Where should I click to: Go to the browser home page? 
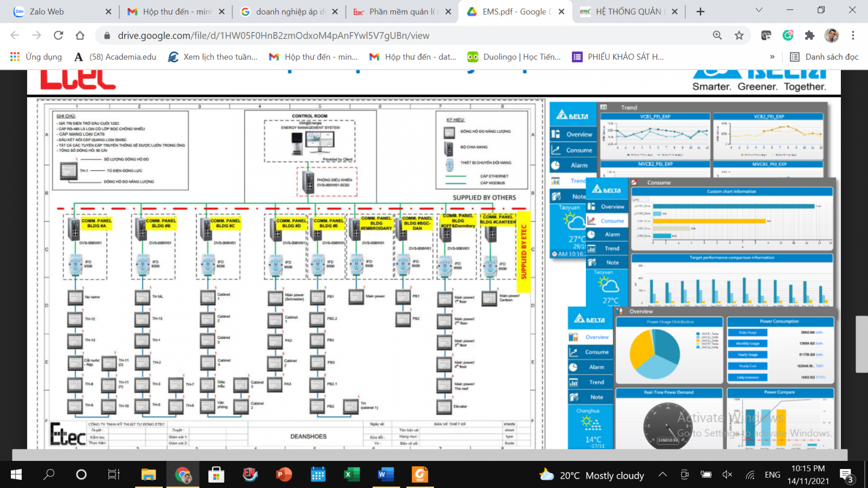click(80, 35)
